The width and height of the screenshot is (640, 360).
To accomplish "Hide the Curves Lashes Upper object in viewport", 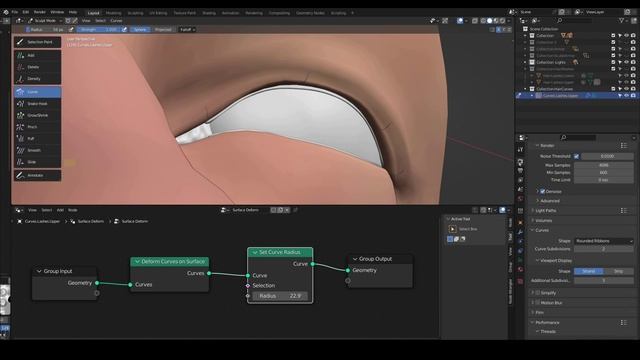I will click(x=627, y=96).
